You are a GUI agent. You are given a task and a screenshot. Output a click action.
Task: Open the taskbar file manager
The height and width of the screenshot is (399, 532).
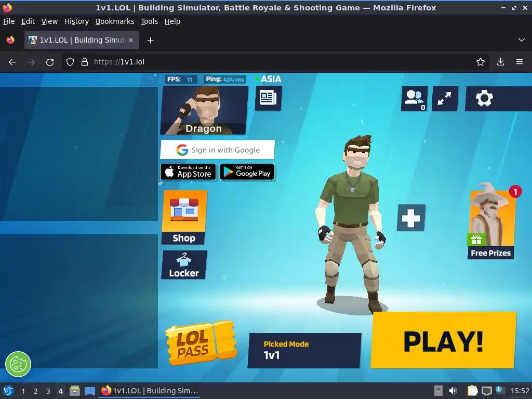pos(75,391)
